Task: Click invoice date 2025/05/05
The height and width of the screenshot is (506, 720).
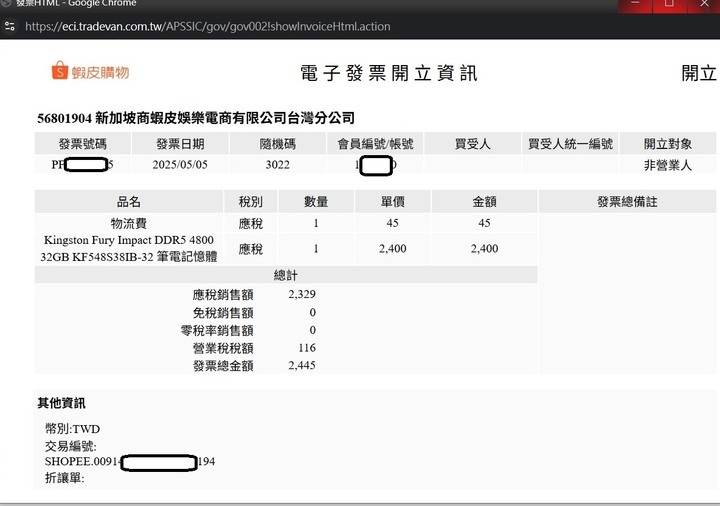Action: coord(180,165)
